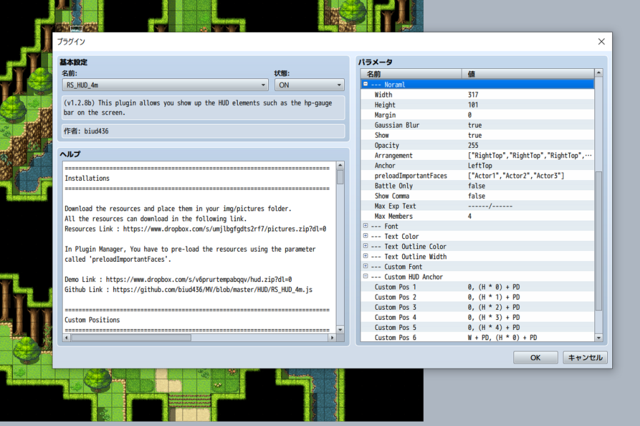640x426 pixels.
Task: Select the Custom Pos 4 row
Action: pos(477,317)
